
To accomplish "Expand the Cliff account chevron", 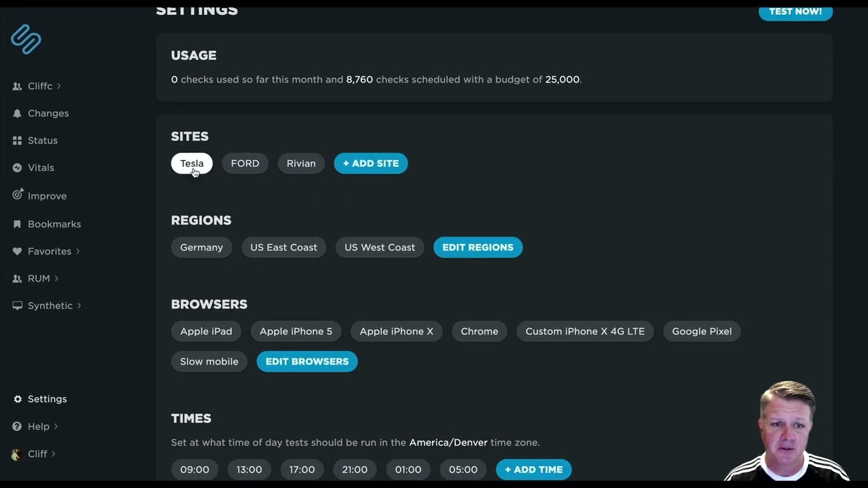I will 54,453.
